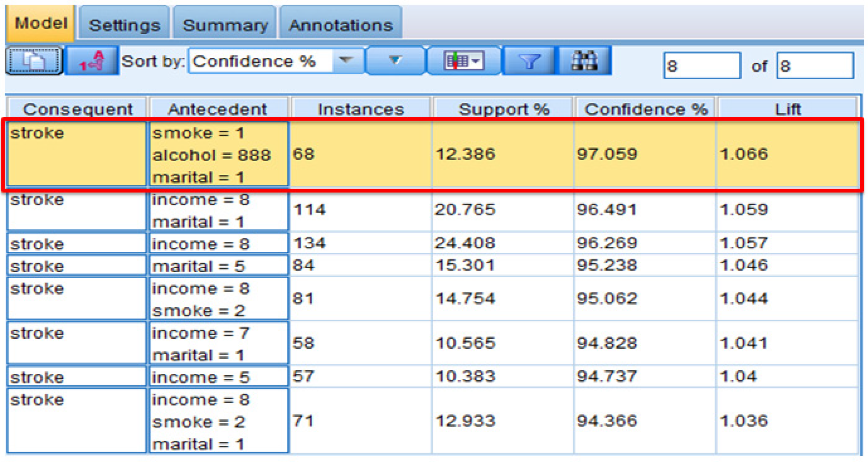Click the sort rules icon

coord(92,61)
